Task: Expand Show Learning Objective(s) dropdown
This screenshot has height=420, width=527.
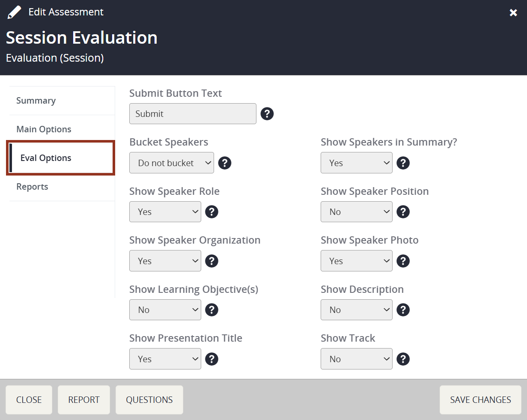Action: point(165,310)
